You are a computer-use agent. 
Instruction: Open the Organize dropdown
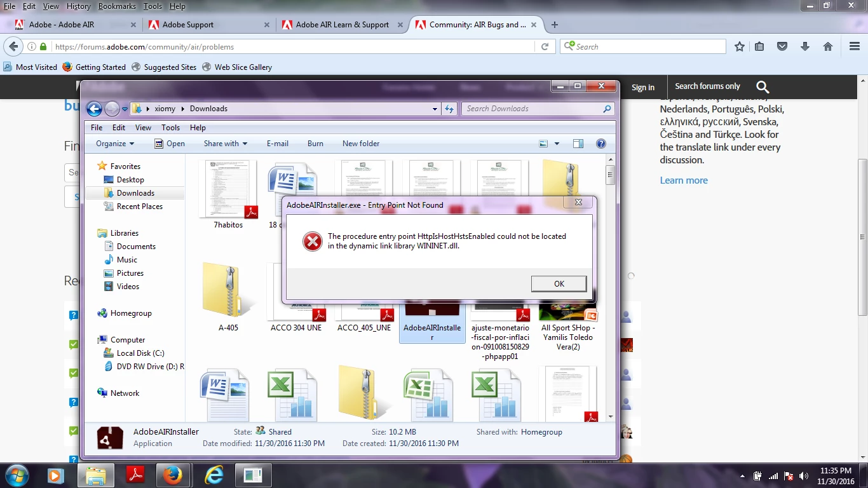(x=115, y=144)
